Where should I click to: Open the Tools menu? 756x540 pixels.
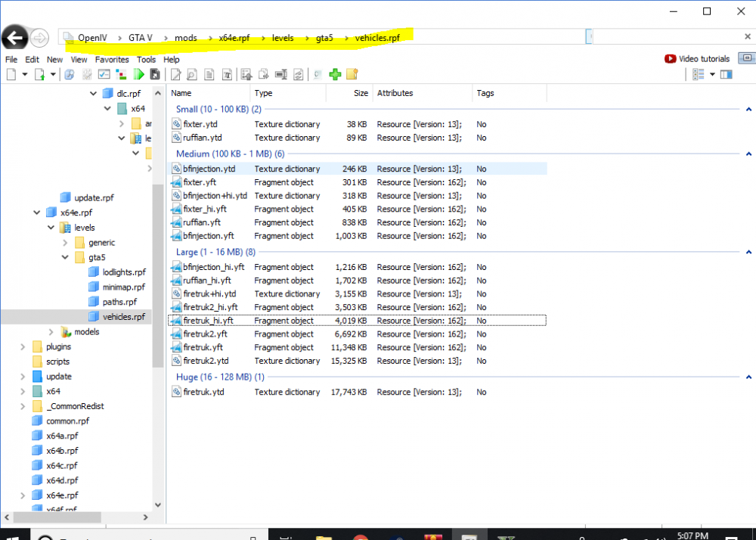pyautogui.click(x=146, y=59)
